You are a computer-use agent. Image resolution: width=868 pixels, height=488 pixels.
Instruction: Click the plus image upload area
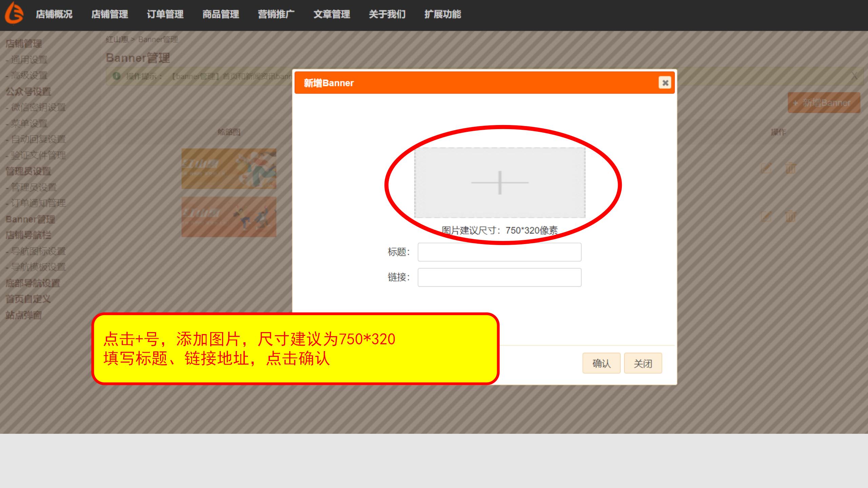coord(499,183)
